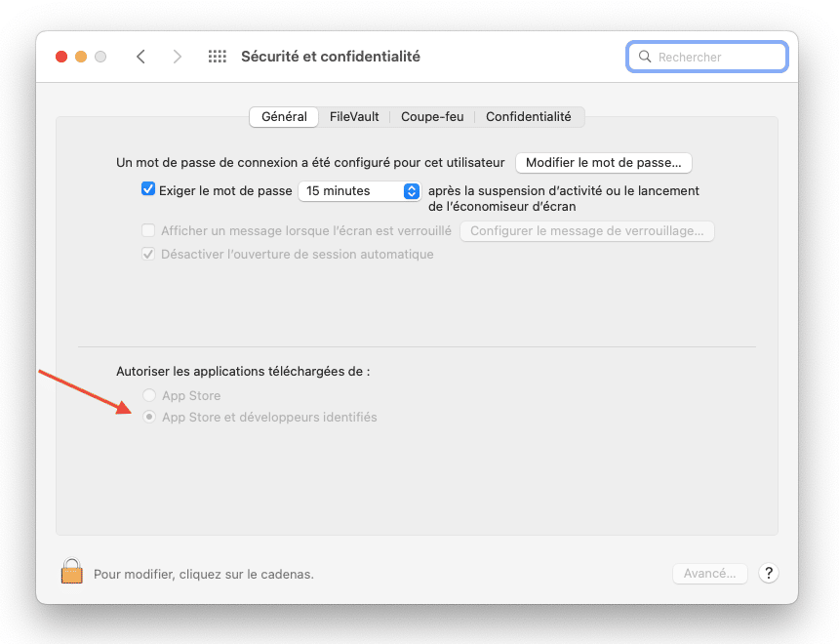The image size is (839, 644).
Task: Toggle 'Désactiver l'ouverture de session automatique' checkbox
Action: [148, 255]
